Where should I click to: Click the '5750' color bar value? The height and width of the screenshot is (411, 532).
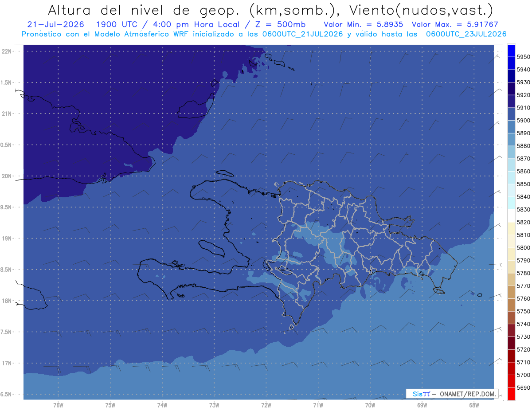pos(523,312)
